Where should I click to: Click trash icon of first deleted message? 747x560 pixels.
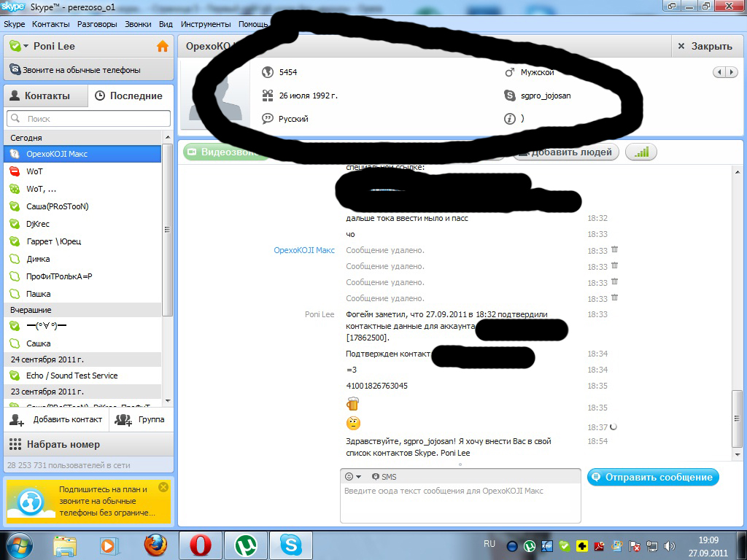[x=614, y=249]
